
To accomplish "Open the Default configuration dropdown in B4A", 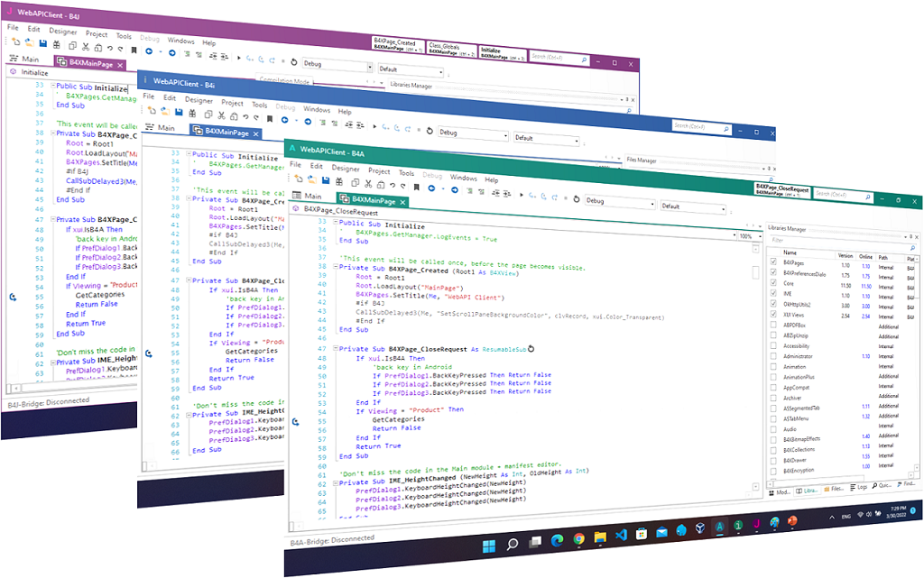I will tap(693, 207).
